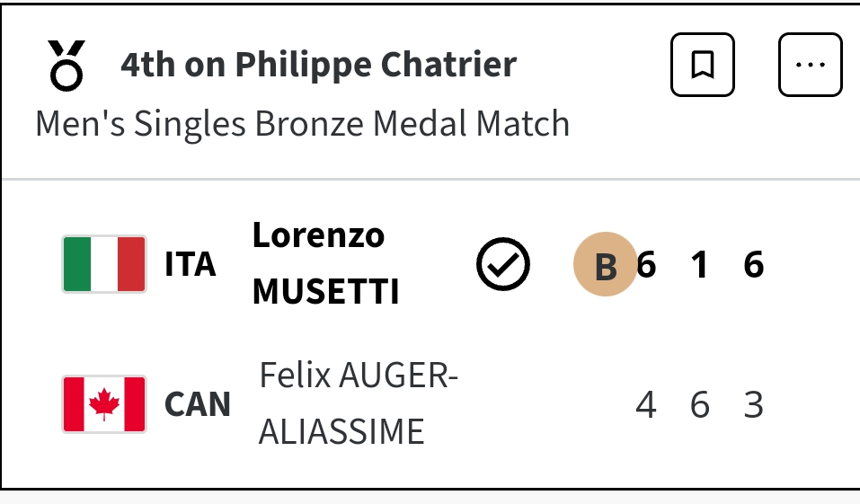Click the "4th on Philippe Chatrier" heading
Image resolution: width=860 pixels, height=504 pixels.
318,65
